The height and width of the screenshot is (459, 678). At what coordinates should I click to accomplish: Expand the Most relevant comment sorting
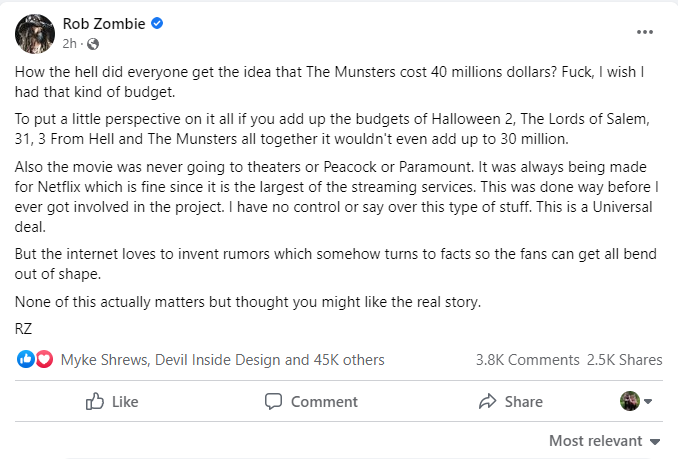605,441
